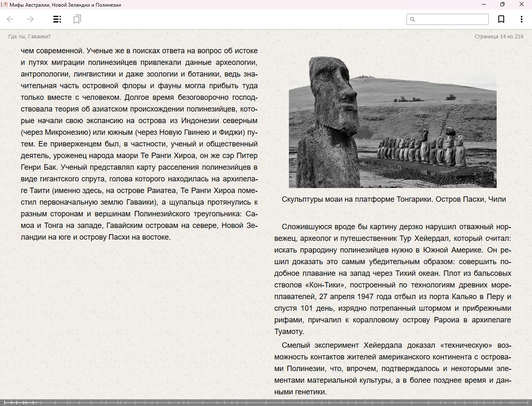Go forward with the right arrow
532x406 pixels.
coord(30,19)
